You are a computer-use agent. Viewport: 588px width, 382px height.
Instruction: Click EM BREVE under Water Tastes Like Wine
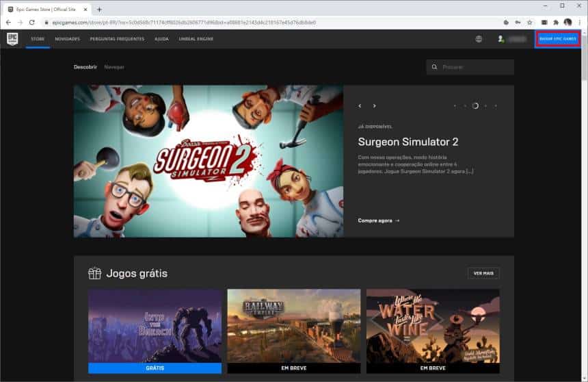[433, 368]
